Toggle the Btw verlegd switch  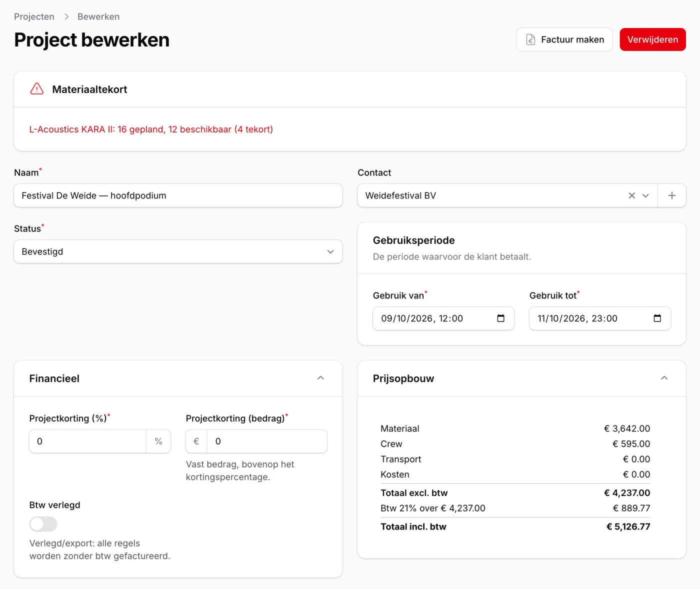pyautogui.click(x=43, y=524)
